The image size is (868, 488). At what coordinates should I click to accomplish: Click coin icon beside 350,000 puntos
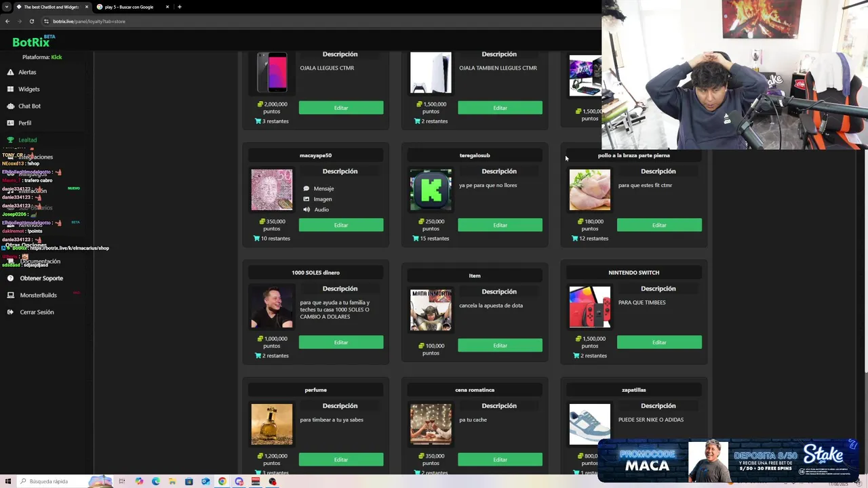point(262,222)
